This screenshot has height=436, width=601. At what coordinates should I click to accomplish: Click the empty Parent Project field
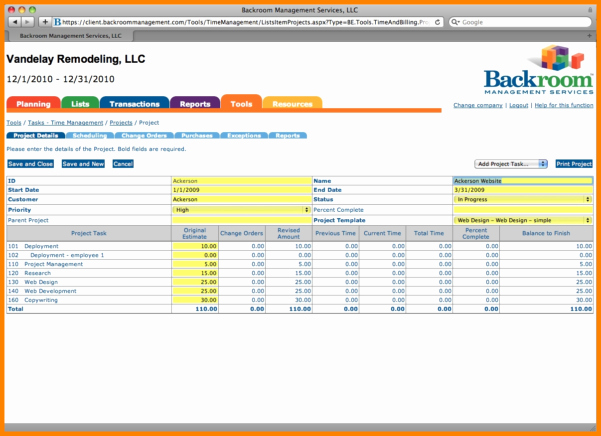(x=242, y=220)
